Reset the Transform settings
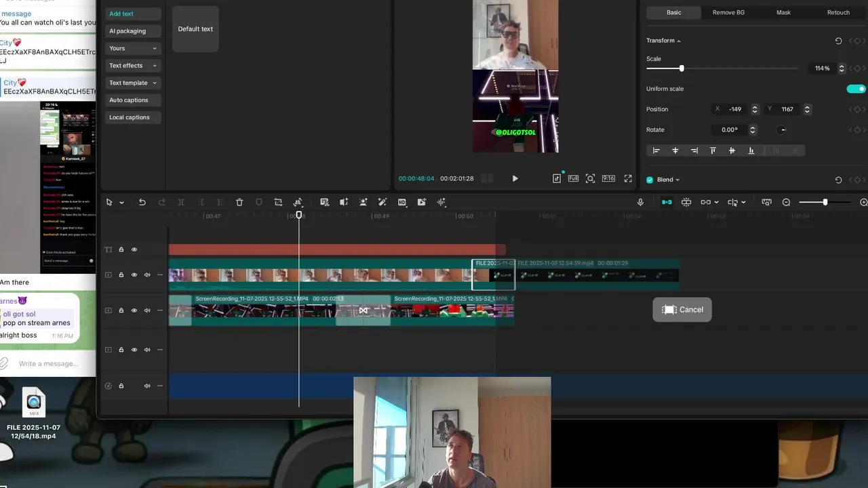The width and height of the screenshot is (868, 488). coord(838,41)
